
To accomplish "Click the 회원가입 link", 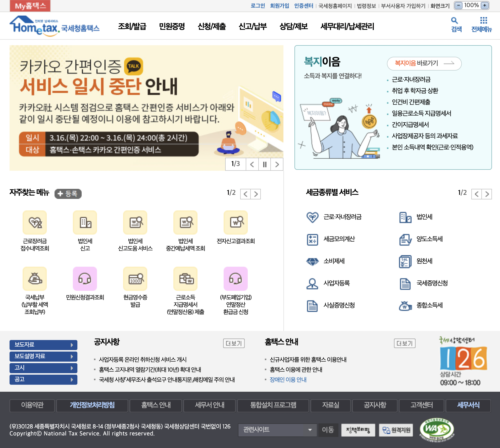I will coord(280,6).
